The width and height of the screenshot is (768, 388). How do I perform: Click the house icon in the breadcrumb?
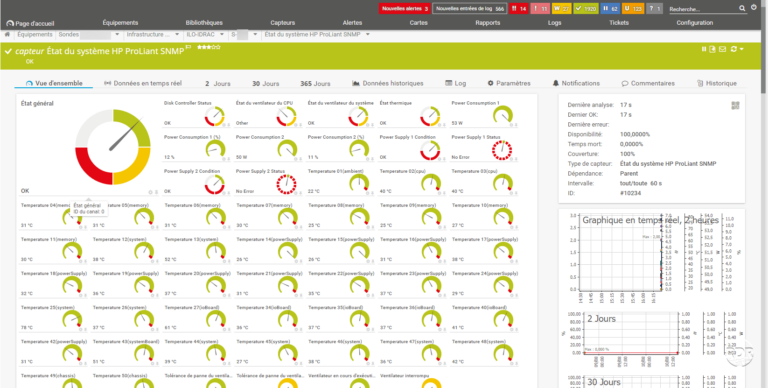7,34
